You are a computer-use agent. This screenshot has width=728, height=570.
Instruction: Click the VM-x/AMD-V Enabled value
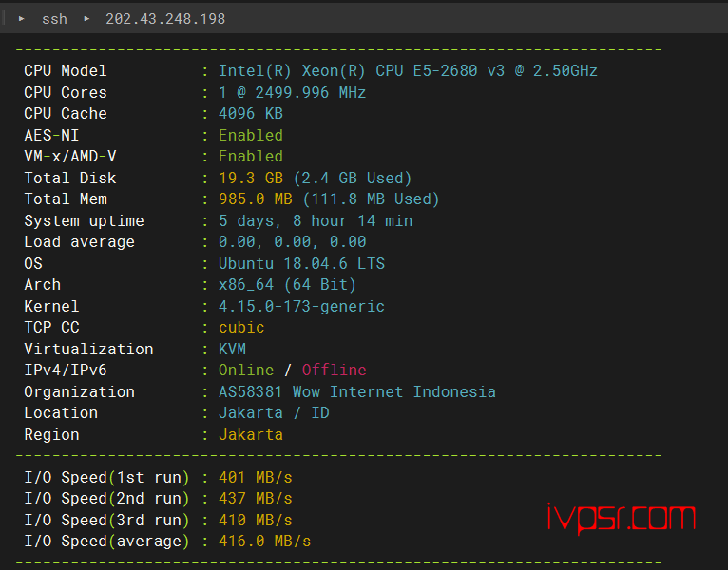point(251,157)
